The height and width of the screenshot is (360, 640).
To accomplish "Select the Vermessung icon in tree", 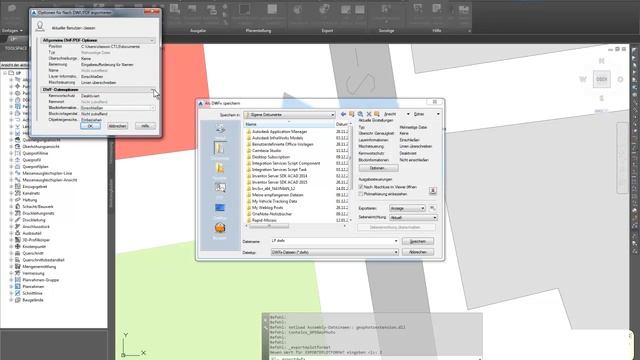I will [x=18, y=273].
